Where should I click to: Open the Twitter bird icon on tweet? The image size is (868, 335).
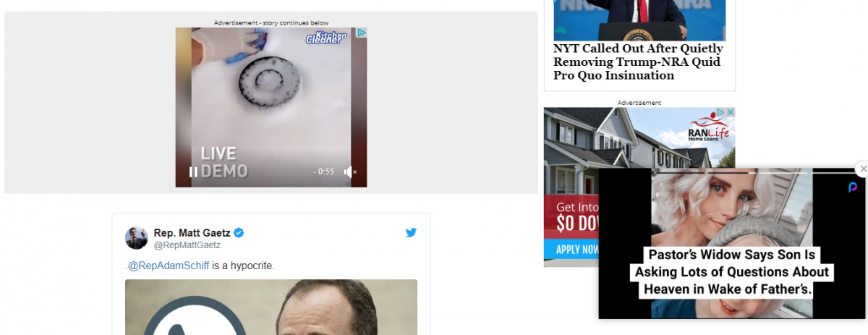coord(411,232)
